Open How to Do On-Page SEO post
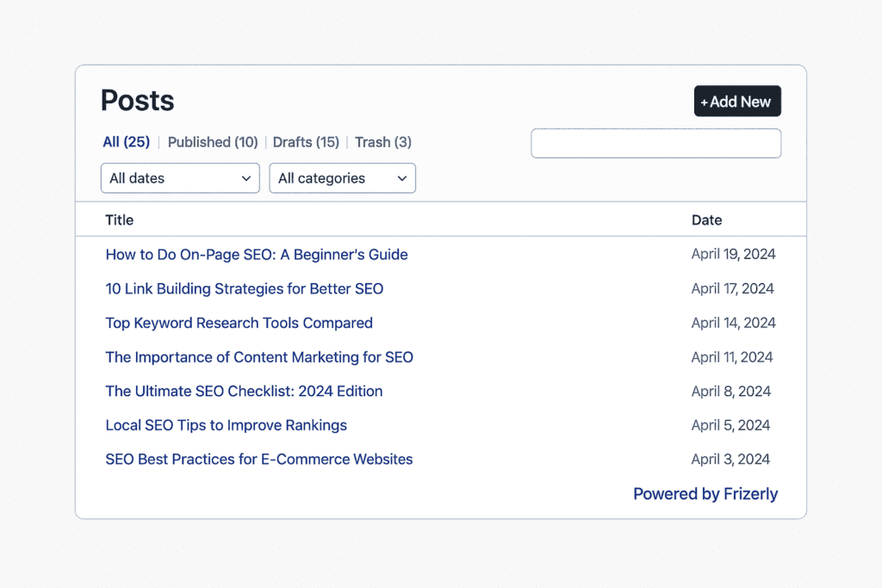Image resolution: width=882 pixels, height=588 pixels. click(x=257, y=255)
